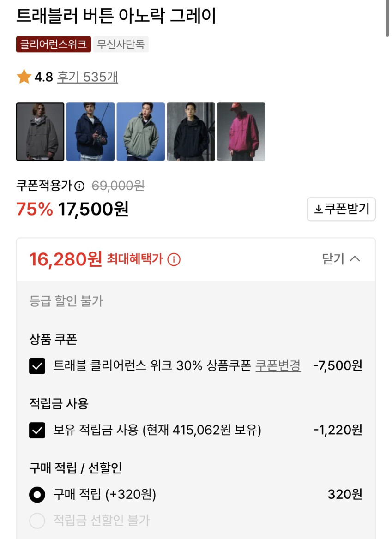
Task: Select the navy anorak thumbnail
Action: [x=90, y=132]
